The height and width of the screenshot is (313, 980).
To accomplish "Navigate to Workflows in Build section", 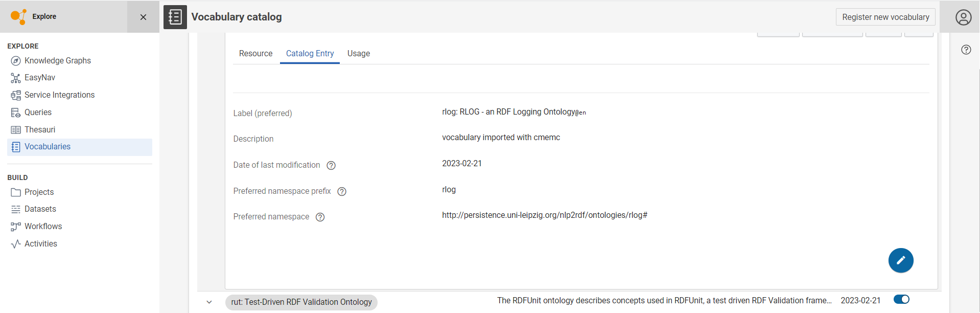I will [43, 227].
